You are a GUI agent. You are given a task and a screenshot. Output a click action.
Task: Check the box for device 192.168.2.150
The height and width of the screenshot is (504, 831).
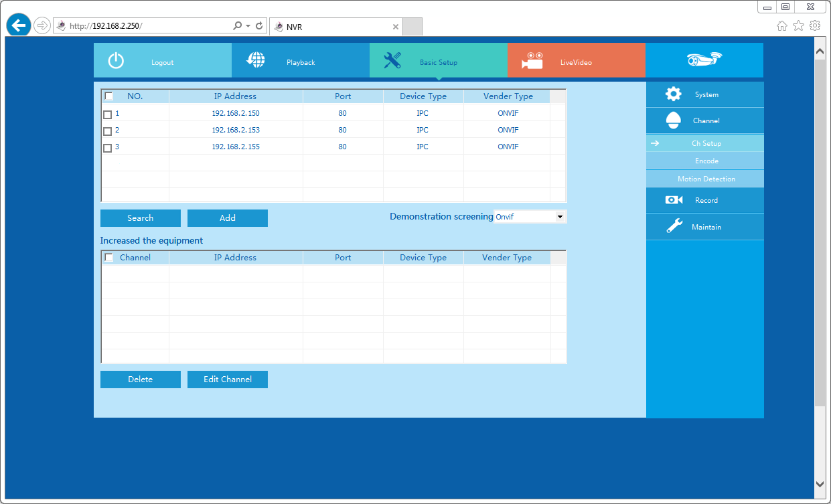(x=108, y=114)
